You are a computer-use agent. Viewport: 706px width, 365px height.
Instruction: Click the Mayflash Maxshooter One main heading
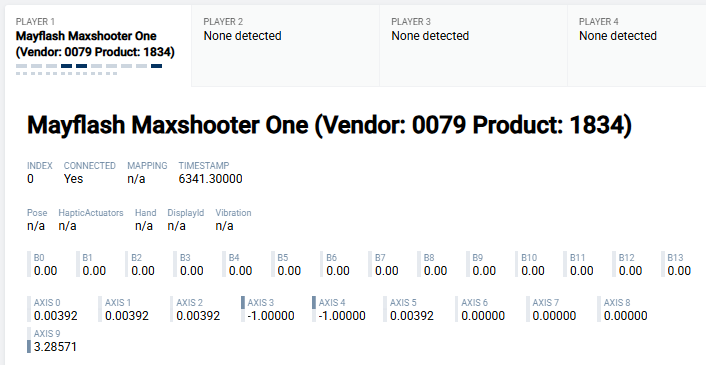click(x=329, y=125)
